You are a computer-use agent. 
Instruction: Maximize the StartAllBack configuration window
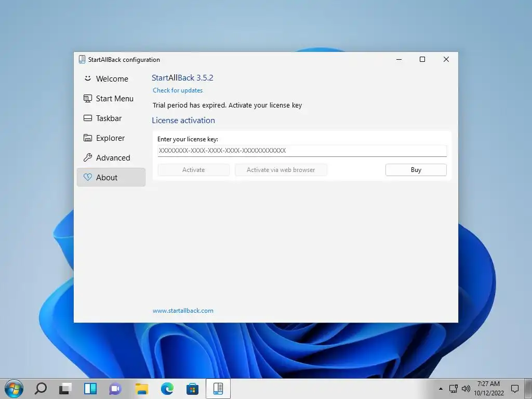click(422, 59)
